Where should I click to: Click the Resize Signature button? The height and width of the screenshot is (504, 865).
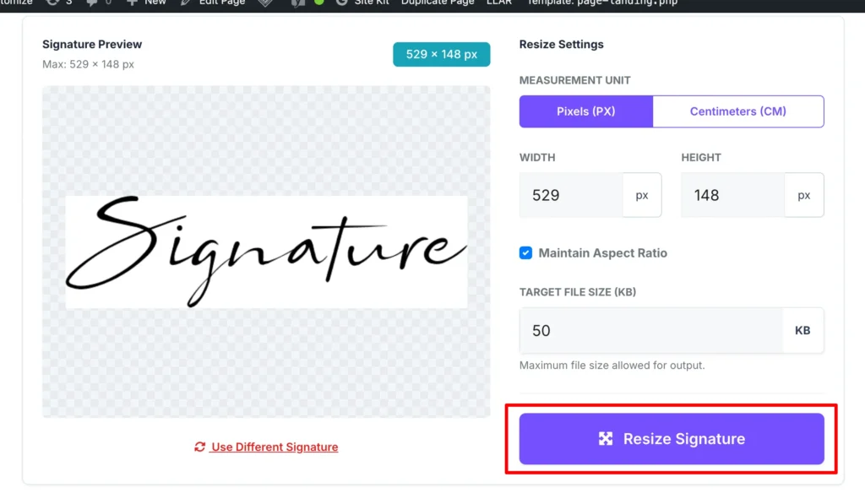(x=672, y=439)
